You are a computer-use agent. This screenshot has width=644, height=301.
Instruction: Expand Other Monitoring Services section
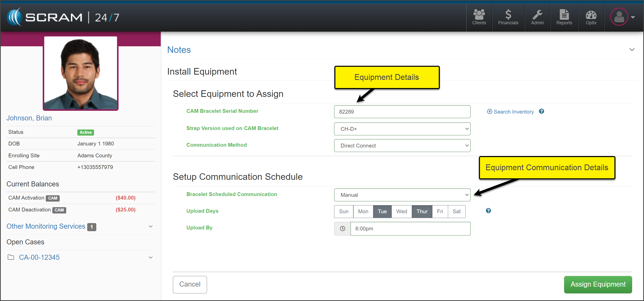tap(151, 226)
